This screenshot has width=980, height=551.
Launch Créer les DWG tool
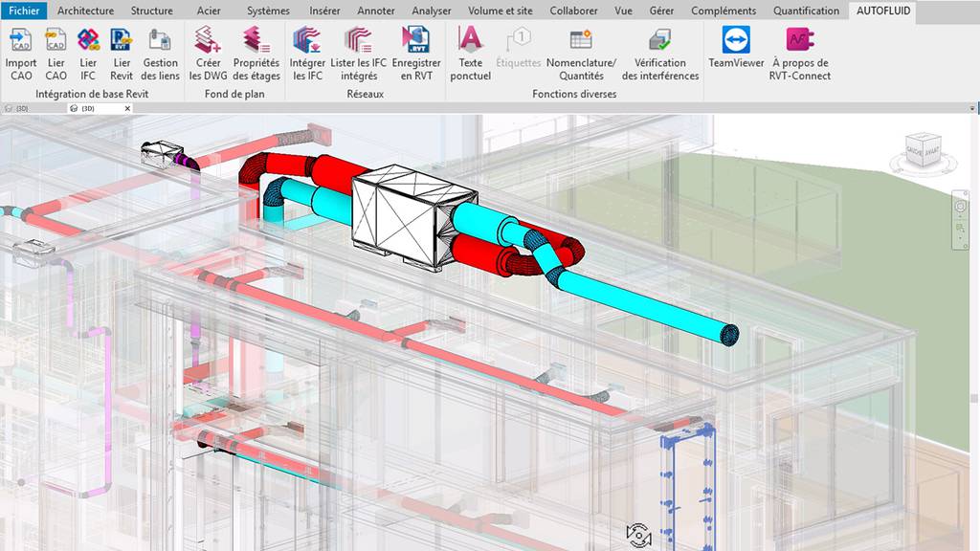pyautogui.click(x=207, y=41)
